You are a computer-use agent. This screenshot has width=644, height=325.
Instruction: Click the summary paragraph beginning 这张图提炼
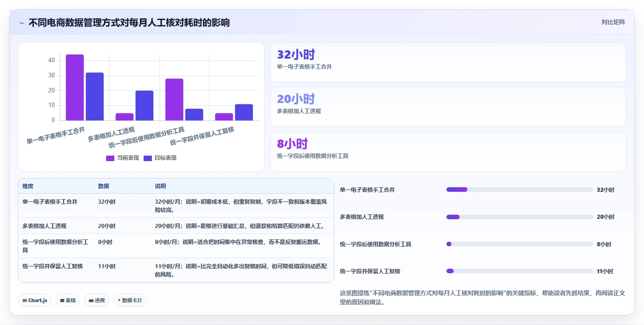(482, 298)
